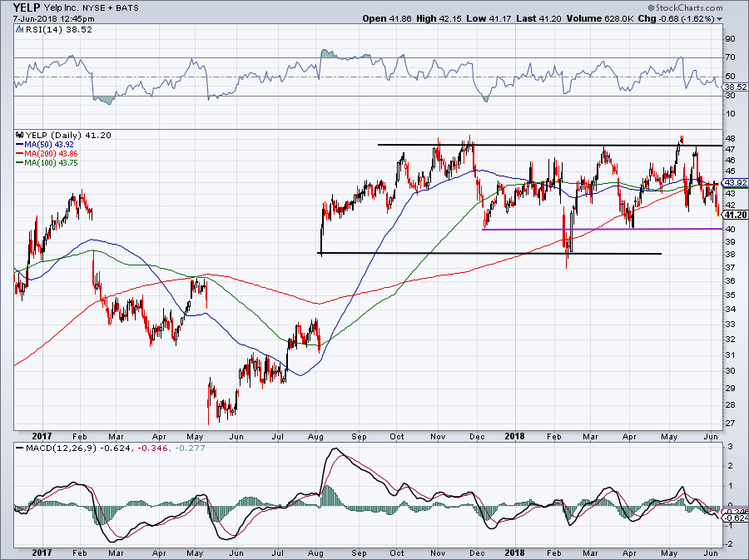Screen dimensions: 749x560
Task: Select the 'Low 41.17' quote value
Action: [489, 18]
